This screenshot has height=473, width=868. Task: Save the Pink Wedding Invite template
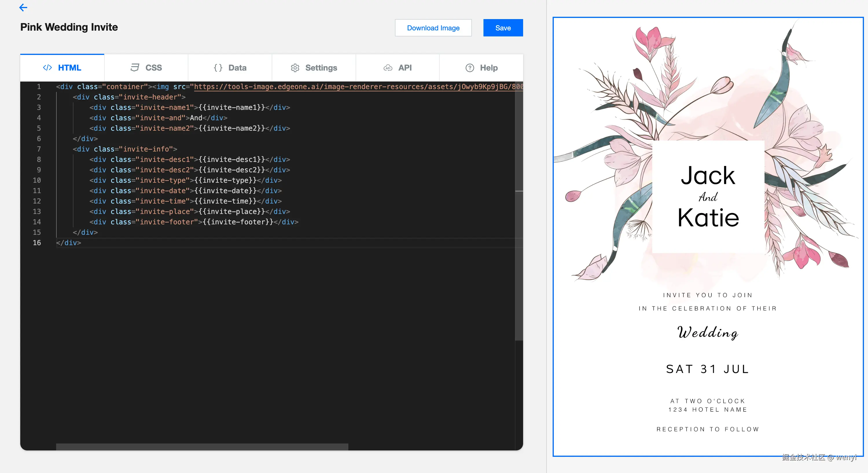503,28
